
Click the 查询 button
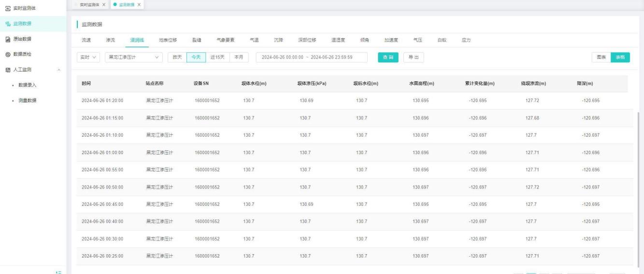(387, 58)
